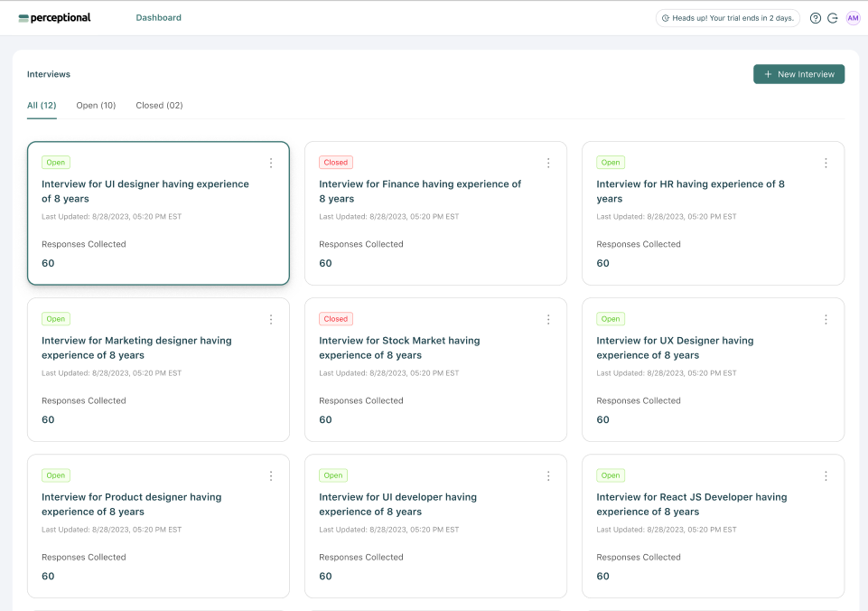Click the clock icon in the trial banner
Screen dimensions: 868x611
pyautogui.click(x=667, y=17)
